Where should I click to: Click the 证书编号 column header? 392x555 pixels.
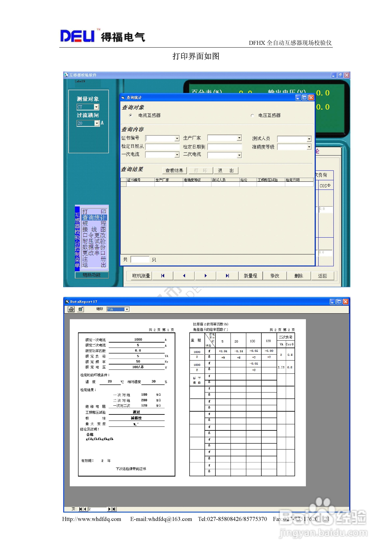pos(140,180)
